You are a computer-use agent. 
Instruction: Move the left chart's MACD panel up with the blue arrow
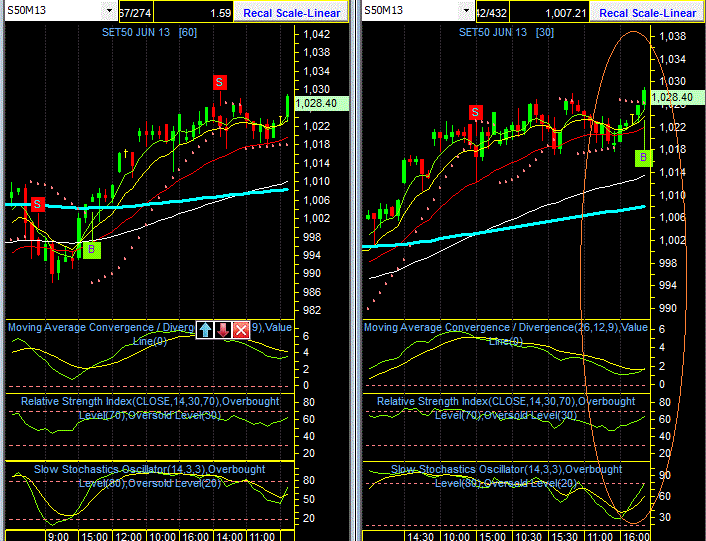coord(205,330)
